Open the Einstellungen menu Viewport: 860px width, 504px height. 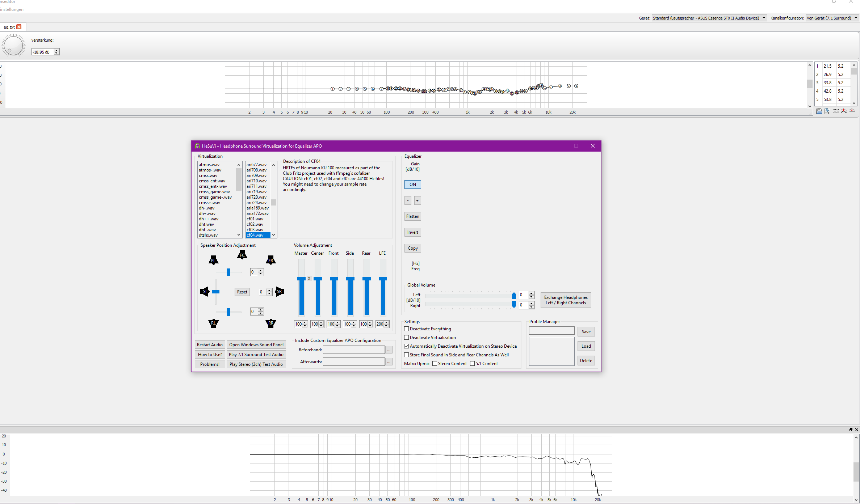click(x=12, y=9)
